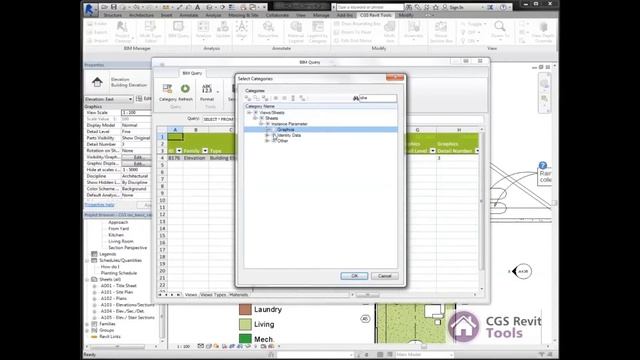Open the Manage ribbon tab
Image resolution: width=640 pixels, height=360 pixels.
pos(321,15)
